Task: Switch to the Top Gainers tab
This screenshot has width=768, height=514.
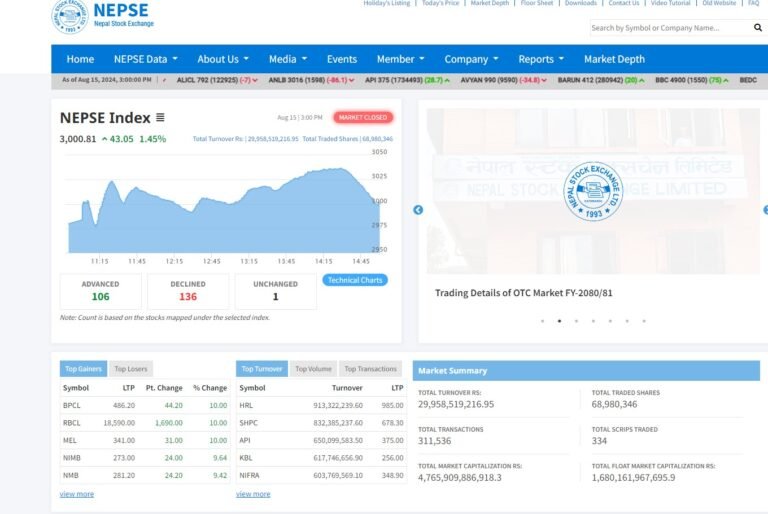Action: click(83, 369)
